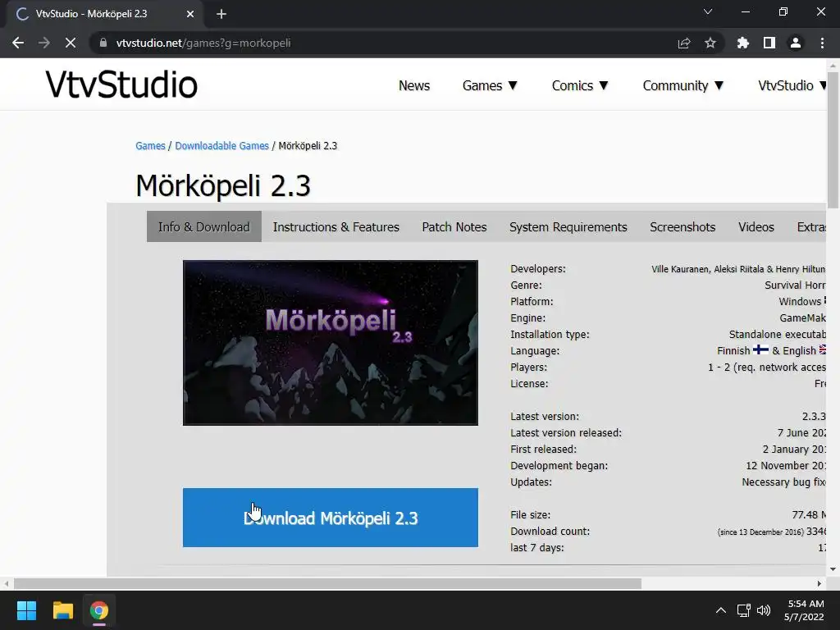Click the vertical scrollbar down arrow
This screenshot has height=630, width=840.
(833, 569)
